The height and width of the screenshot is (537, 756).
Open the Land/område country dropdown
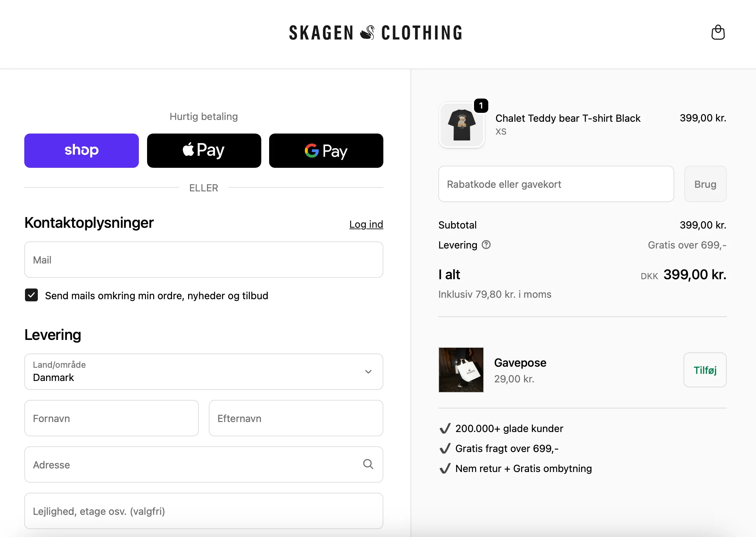point(203,371)
